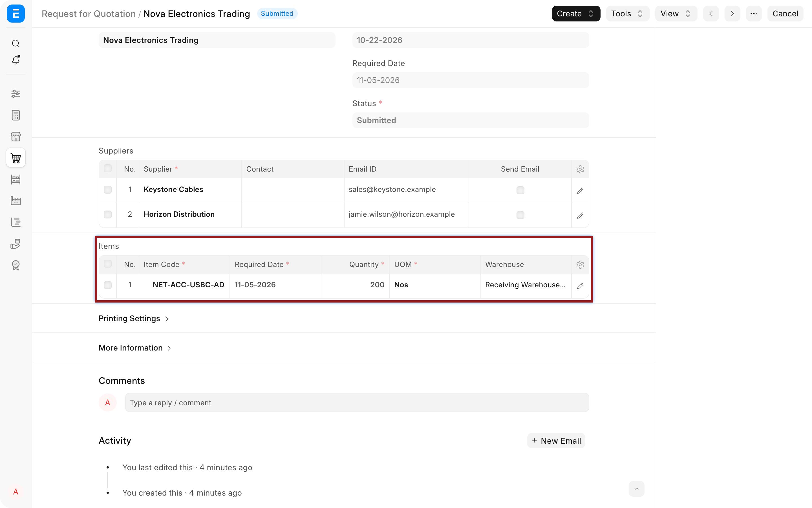Open Suppliers table settings gear
Viewport: 812px width, 508px height.
[x=580, y=169]
